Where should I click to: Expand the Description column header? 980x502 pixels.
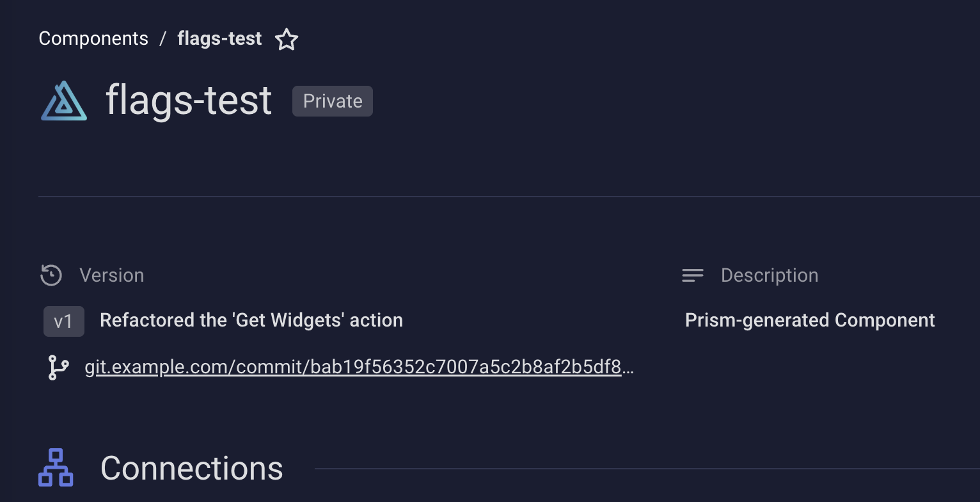[x=770, y=275]
